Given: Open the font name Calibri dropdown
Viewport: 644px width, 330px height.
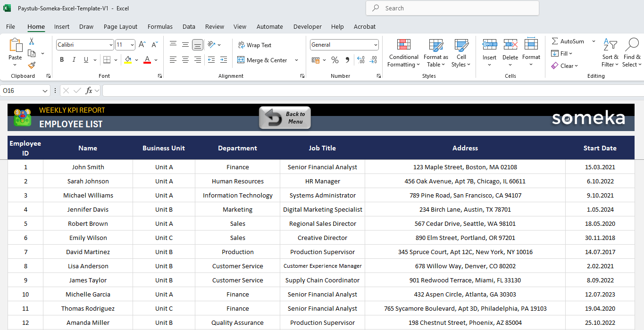Looking at the screenshot, I should pos(111,45).
